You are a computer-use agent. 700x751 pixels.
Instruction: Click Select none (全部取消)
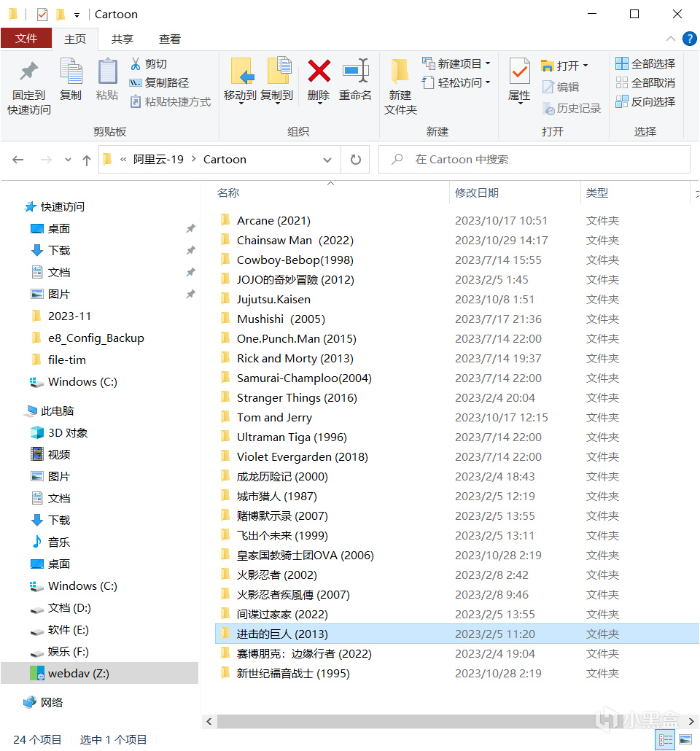point(645,83)
